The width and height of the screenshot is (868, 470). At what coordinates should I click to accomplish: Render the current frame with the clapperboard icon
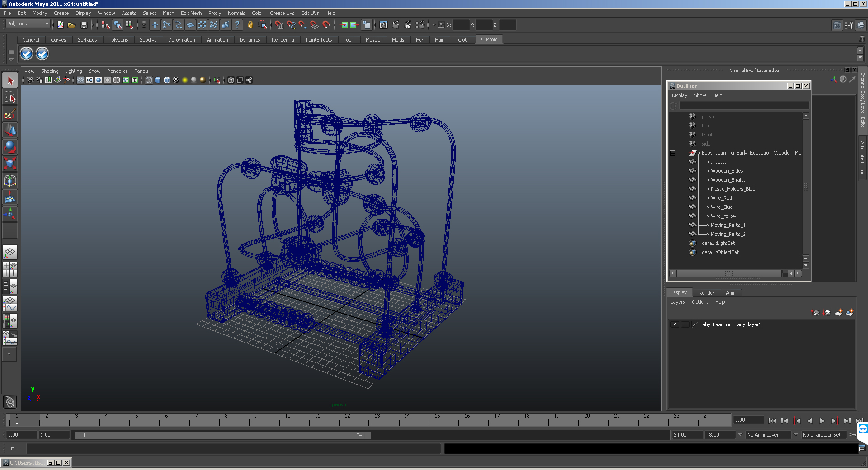pos(396,25)
